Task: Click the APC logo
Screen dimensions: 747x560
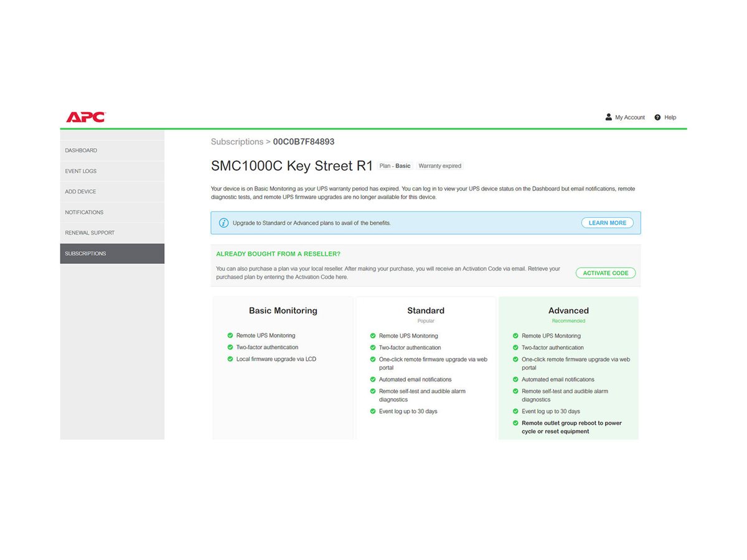Action: pos(86,117)
